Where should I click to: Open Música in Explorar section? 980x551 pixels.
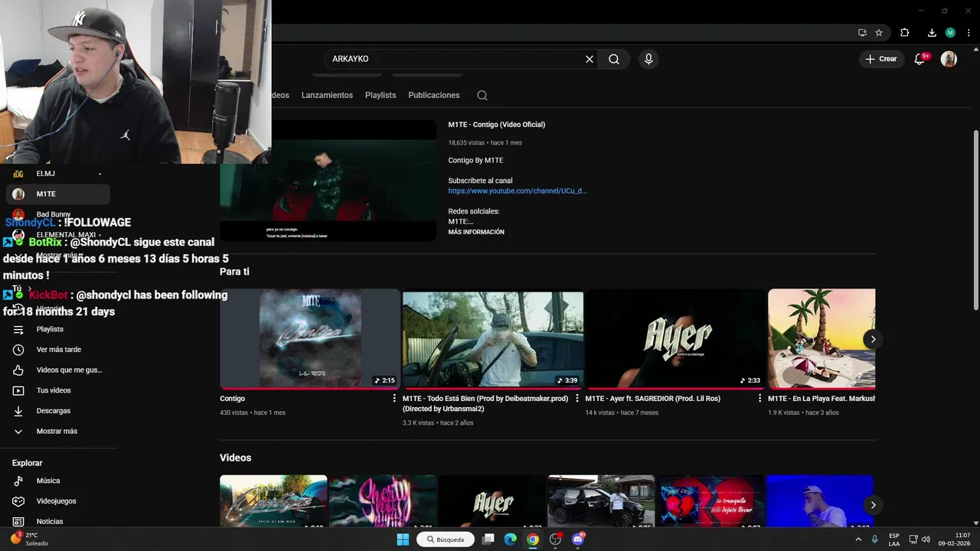click(59, 481)
